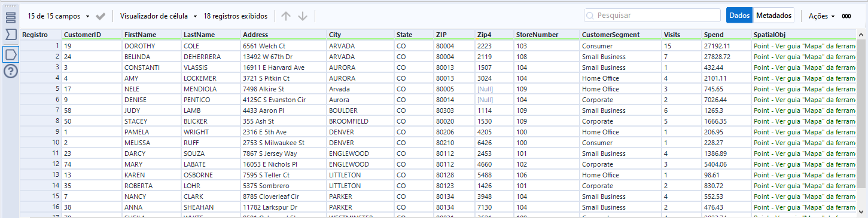
Task: Click the FirstName column header
Action: click(x=152, y=35)
